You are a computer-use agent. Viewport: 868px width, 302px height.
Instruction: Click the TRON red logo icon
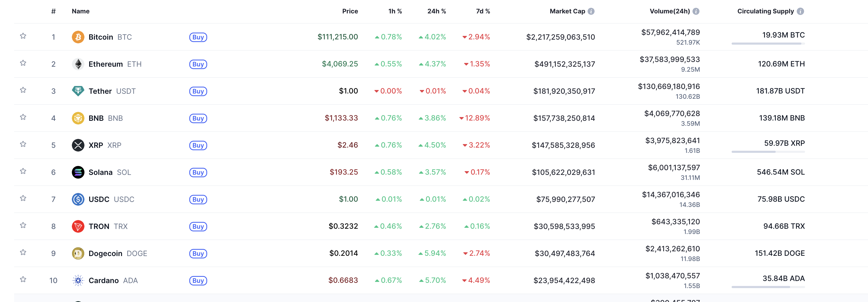pos(78,226)
